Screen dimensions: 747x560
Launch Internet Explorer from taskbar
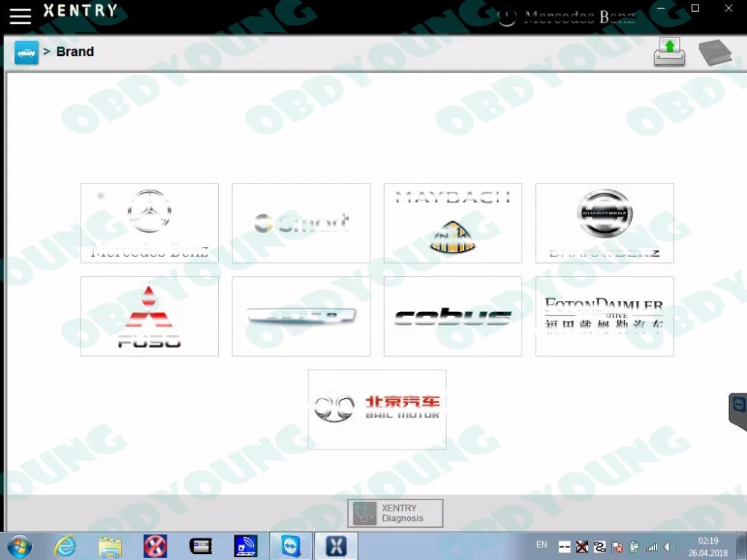[65, 547]
